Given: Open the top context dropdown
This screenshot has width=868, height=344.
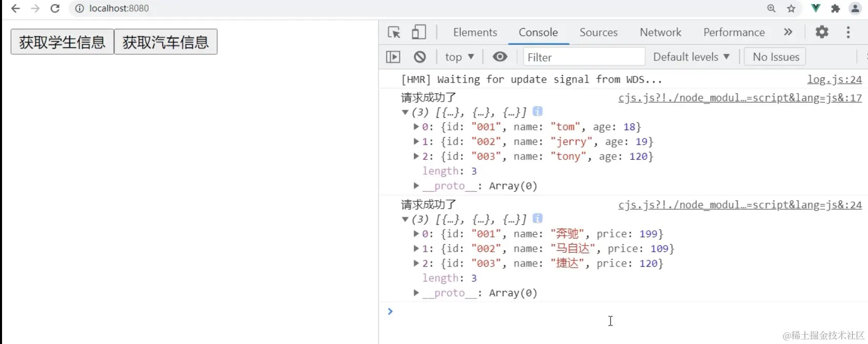Looking at the screenshot, I should (459, 57).
